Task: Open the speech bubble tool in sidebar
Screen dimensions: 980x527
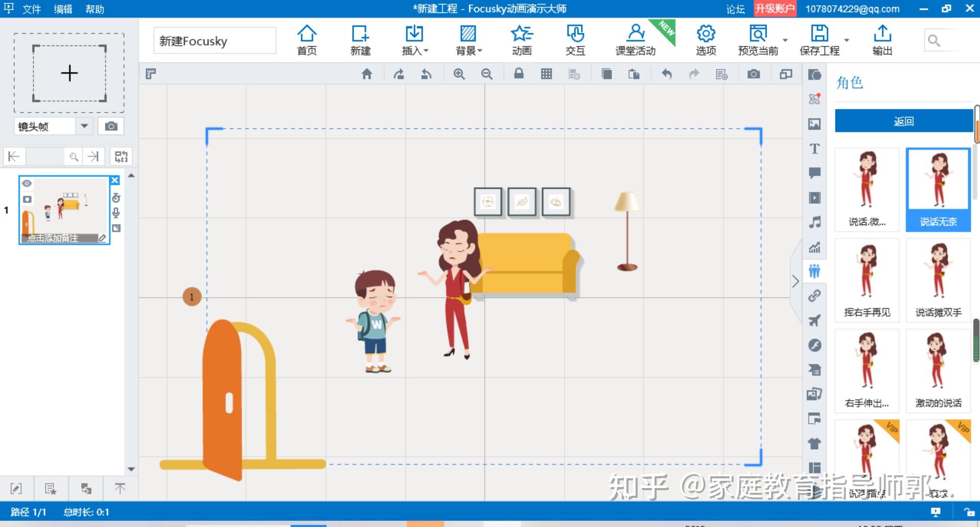Action: tap(815, 173)
